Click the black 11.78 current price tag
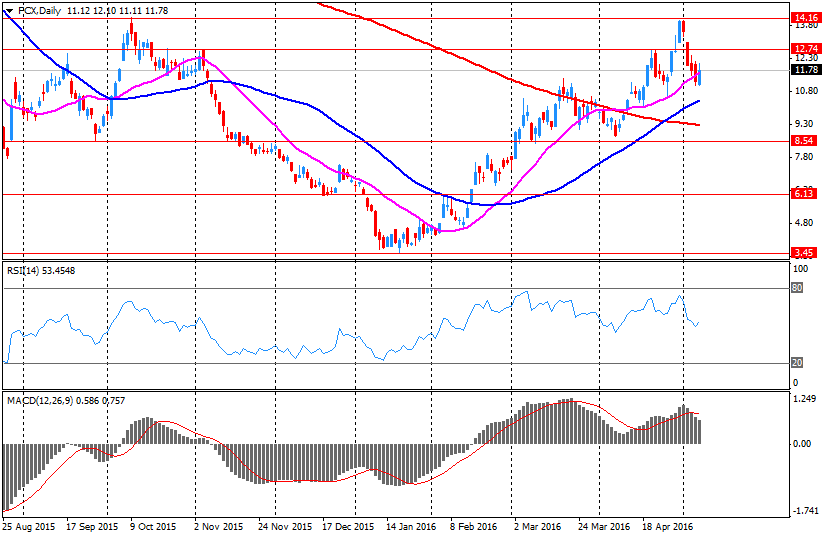The image size is (829, 535). [x=805, y=70]
